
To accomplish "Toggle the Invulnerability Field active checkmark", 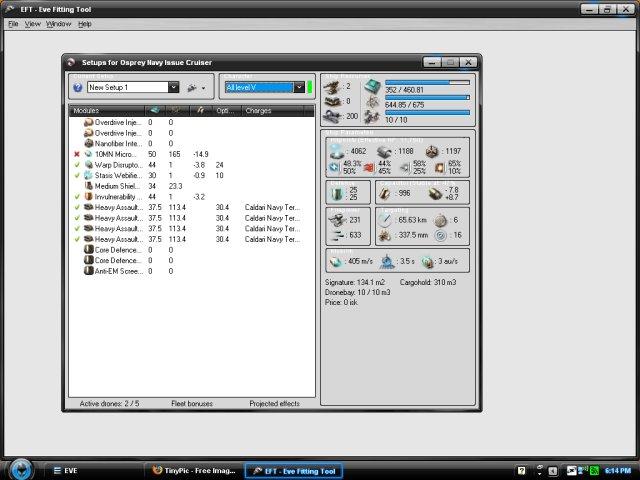I will (x=77, y=197).
